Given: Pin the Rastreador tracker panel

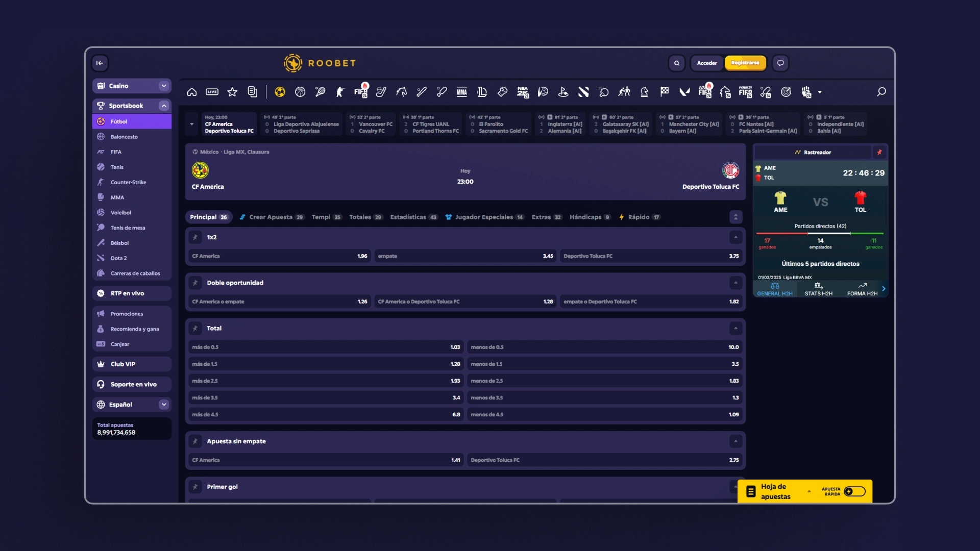Looking at the screenshot, I should click(x=879, y=152).
